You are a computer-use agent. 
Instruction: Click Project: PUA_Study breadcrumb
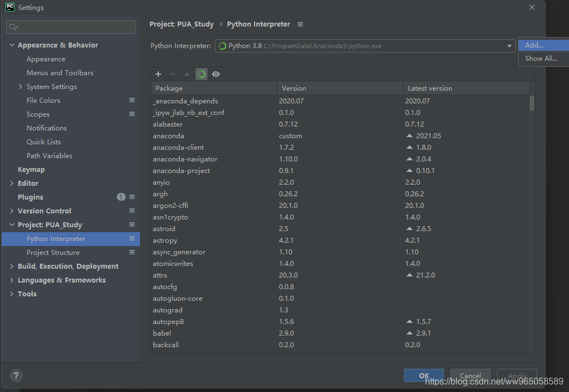click(182, 24)
